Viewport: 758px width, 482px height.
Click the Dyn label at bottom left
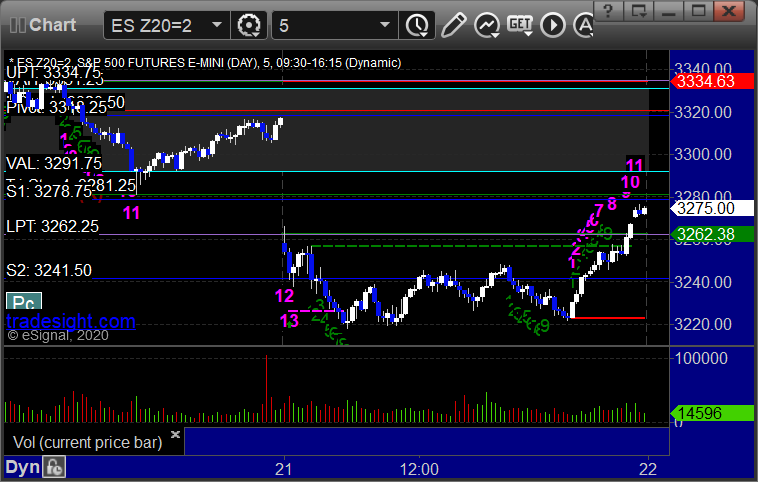pos(22,467)
